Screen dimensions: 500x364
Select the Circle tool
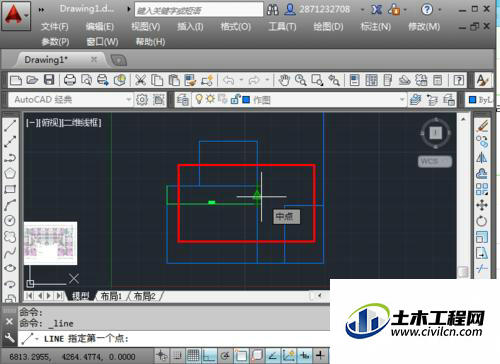click(x=10, y=220)
